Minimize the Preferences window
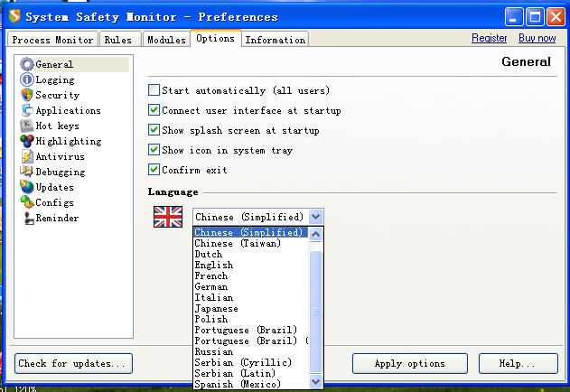Viewport: 570px width, 392px height. 514,17
